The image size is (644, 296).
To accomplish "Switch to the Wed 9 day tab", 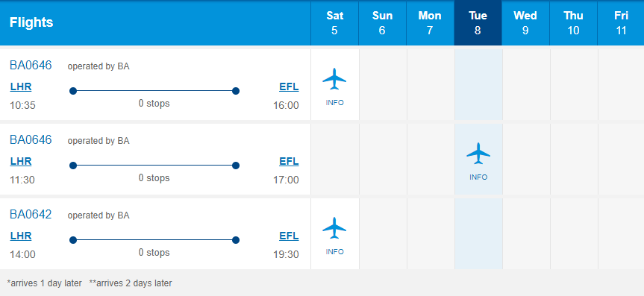I will pos(525,23).
